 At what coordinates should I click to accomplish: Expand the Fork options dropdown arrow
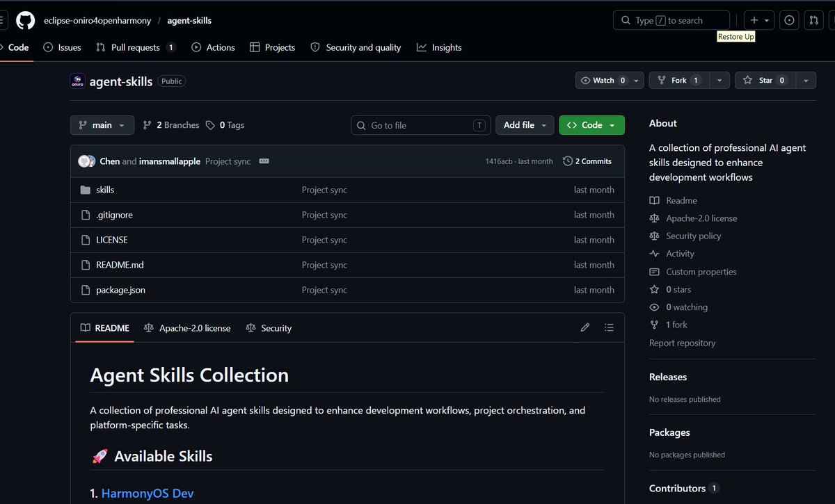pyautogui.click(x=719, y=81)
